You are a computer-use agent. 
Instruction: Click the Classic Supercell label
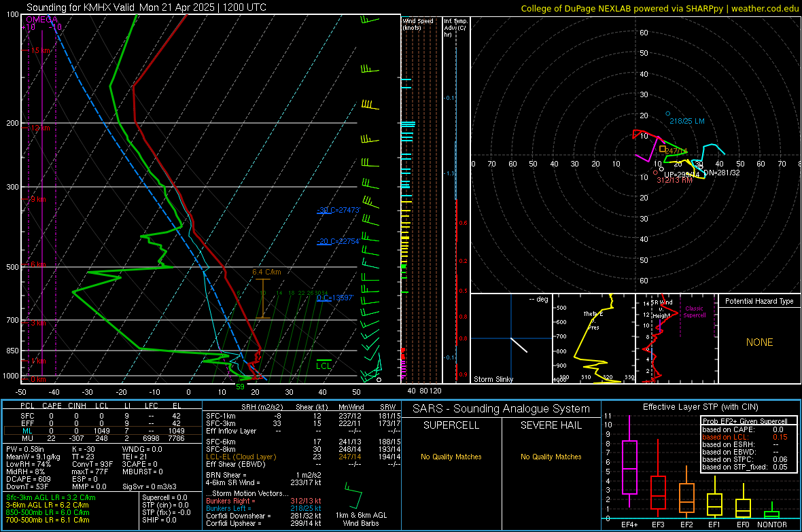694,312
